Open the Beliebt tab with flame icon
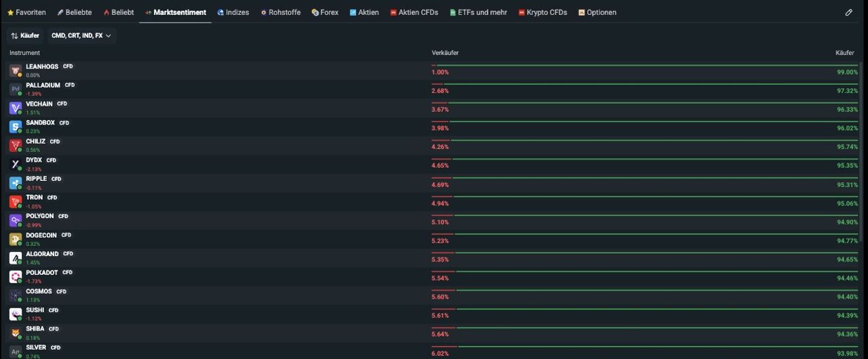868x359 pixels. pyautogui.click(x=119, y=12)
